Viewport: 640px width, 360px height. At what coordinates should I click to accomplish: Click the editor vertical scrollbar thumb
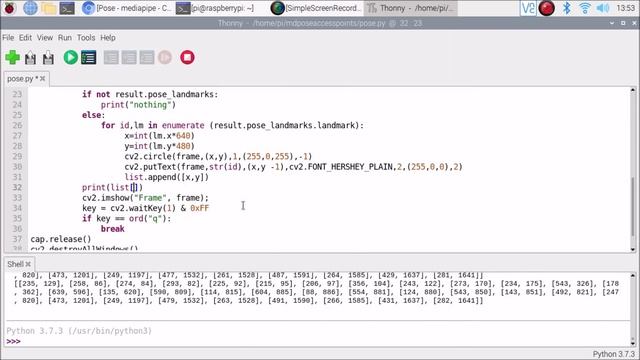633,207
